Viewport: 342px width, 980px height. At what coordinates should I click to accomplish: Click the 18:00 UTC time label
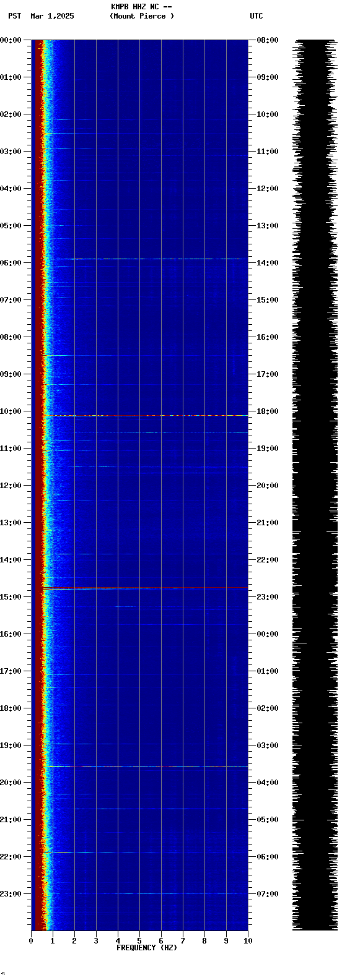[x=267, y=411]
